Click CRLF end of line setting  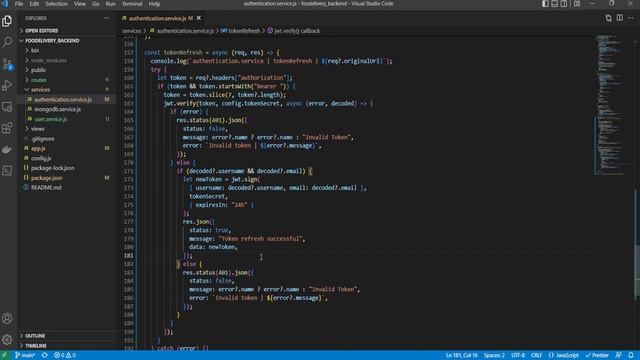pos(536,355)
